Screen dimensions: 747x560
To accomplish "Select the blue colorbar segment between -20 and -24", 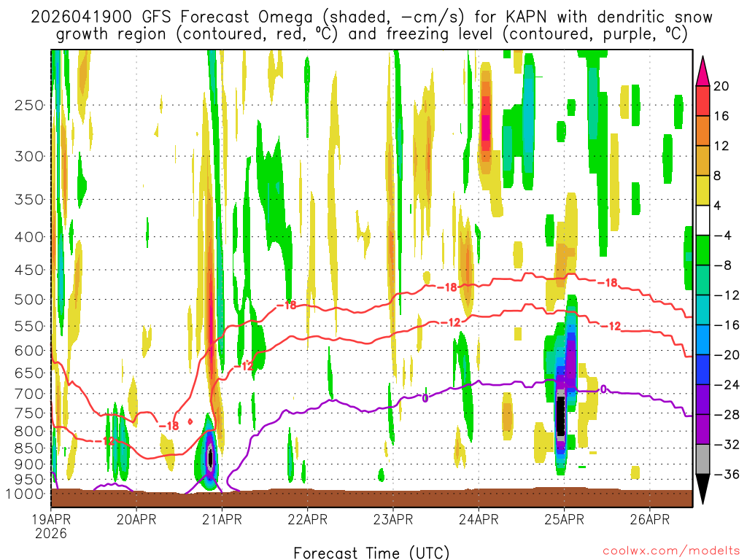I will [703, 370].
